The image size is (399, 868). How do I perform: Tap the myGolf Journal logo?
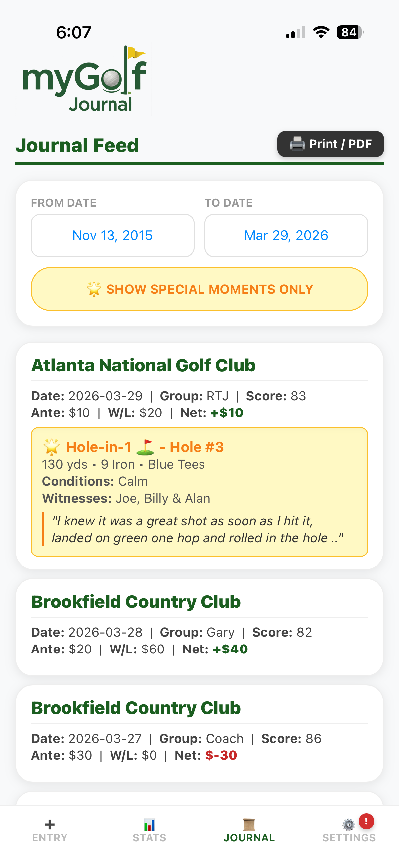[x=84, y=80]
